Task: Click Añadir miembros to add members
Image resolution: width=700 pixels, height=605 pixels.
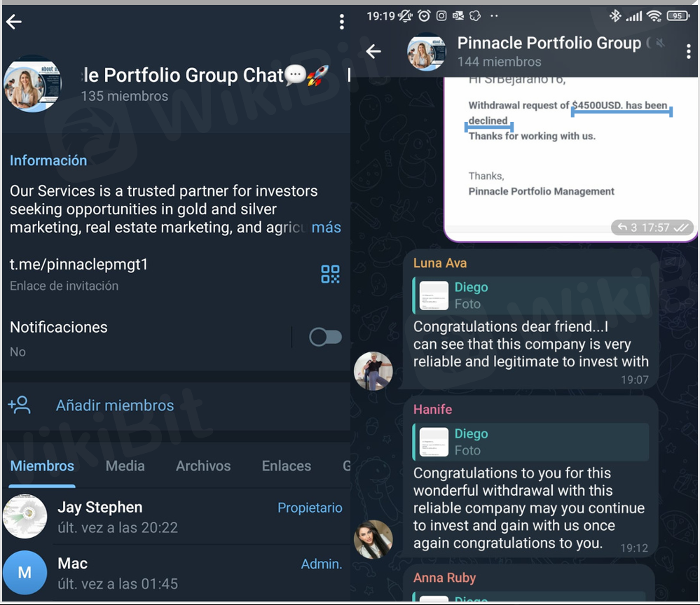Action: 115,405
